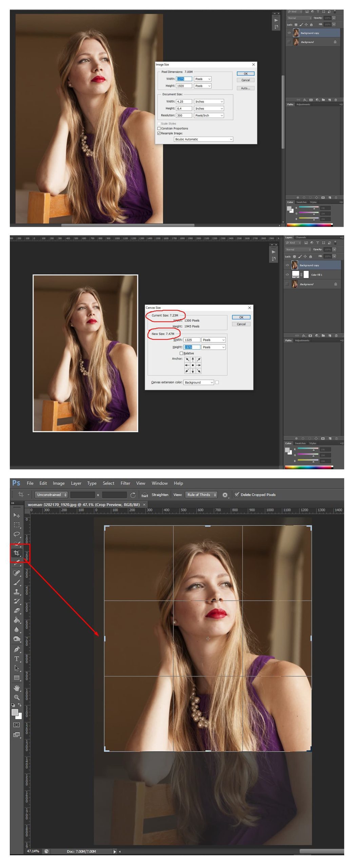
Task: Select the Rectangular Marquee tool
Action: click(x=16, y=525)
